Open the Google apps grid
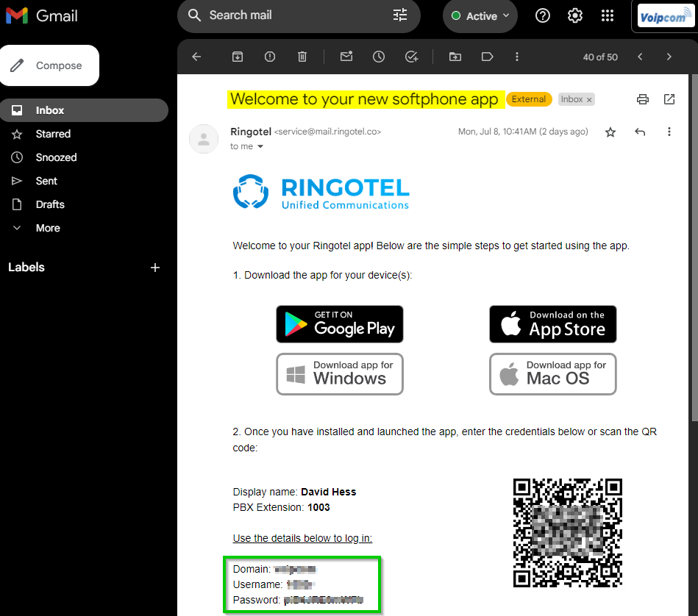Image resolution: width=698 pixels, height=616 pixels. click(608, 16)
